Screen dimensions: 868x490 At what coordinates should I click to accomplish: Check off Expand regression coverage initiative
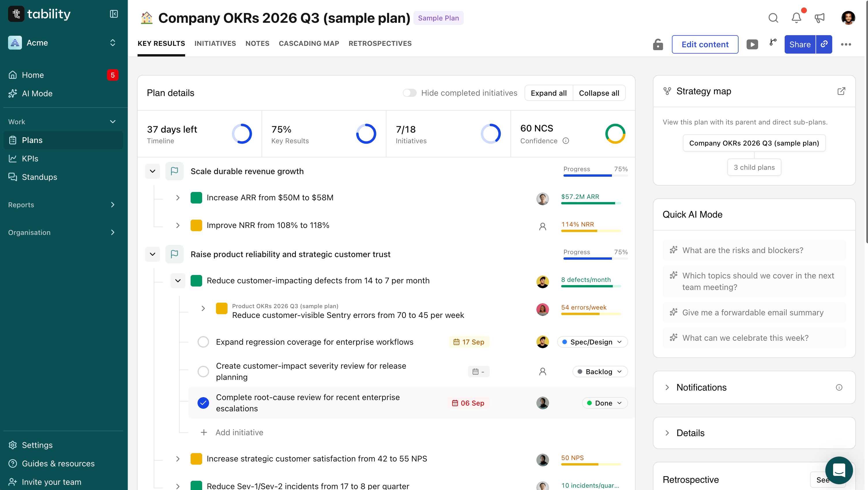coord(203,342)
